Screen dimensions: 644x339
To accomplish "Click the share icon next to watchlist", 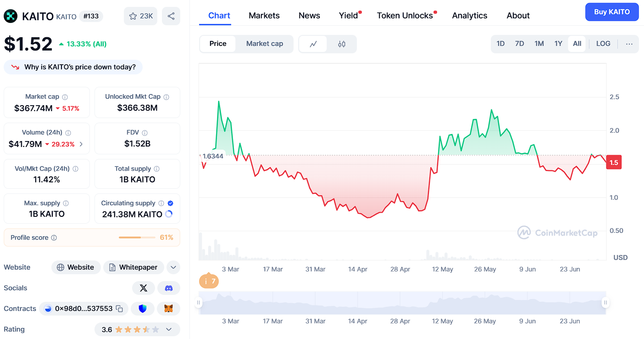I will click(171, 16).
